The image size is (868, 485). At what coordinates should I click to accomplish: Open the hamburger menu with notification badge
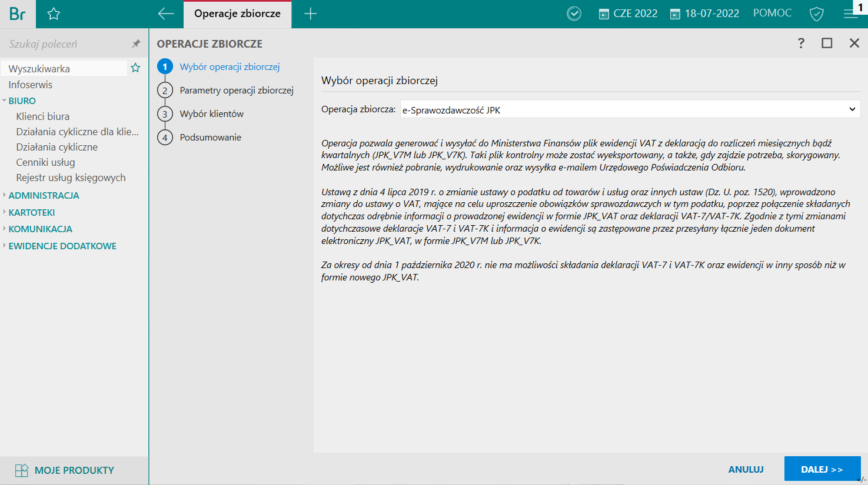tap(851, 14)
